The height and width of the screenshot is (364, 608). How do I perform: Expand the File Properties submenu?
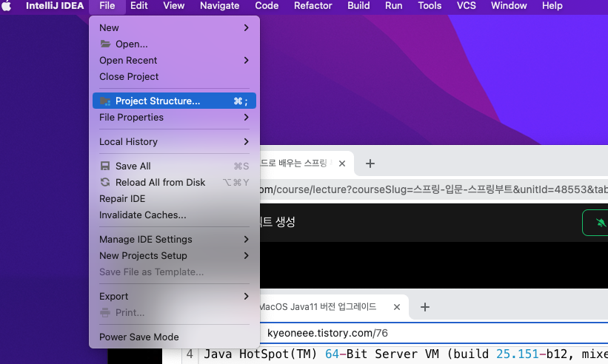click(x=174, y=118)
